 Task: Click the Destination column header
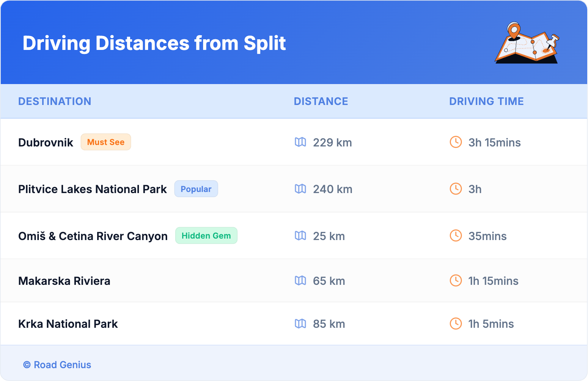(x=55, y=101)
